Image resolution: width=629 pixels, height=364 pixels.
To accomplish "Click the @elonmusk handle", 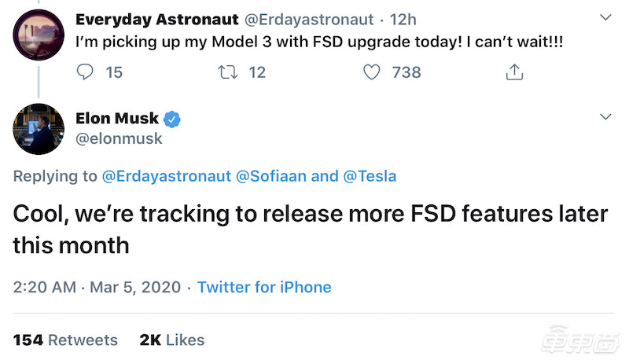I will point(119,138).
